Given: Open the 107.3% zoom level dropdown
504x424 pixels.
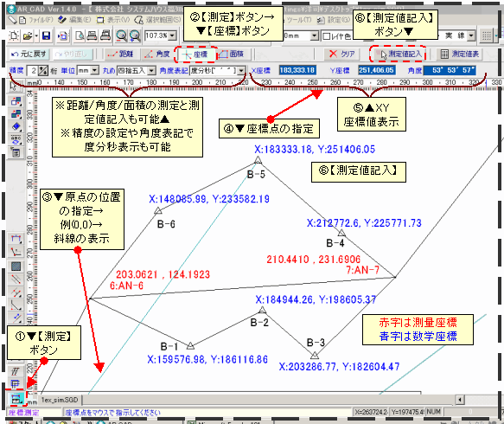Looking at the screenshot, I should [173, 35].
